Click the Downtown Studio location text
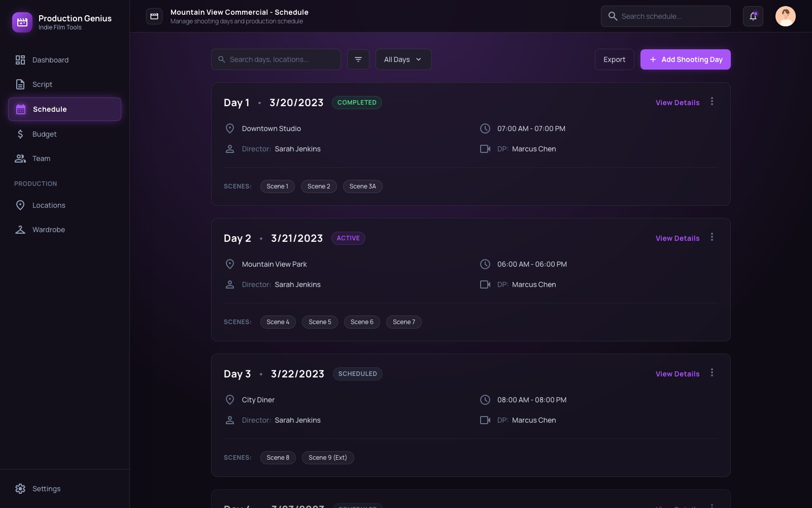Screen dimensions: 812x508 click(272, 129)
